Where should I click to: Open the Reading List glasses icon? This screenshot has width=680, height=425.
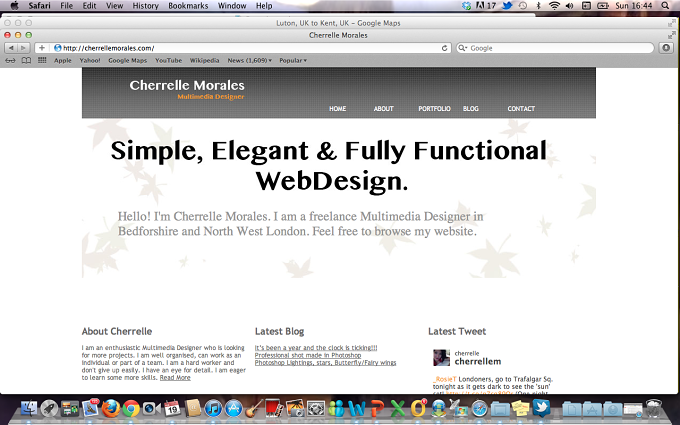click(x=10, y=60)
